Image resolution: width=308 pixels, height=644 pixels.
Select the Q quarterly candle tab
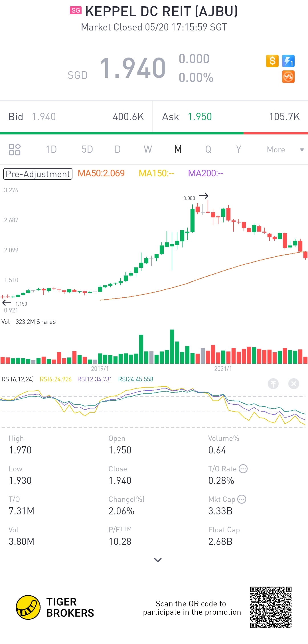(x=208, y=149)
